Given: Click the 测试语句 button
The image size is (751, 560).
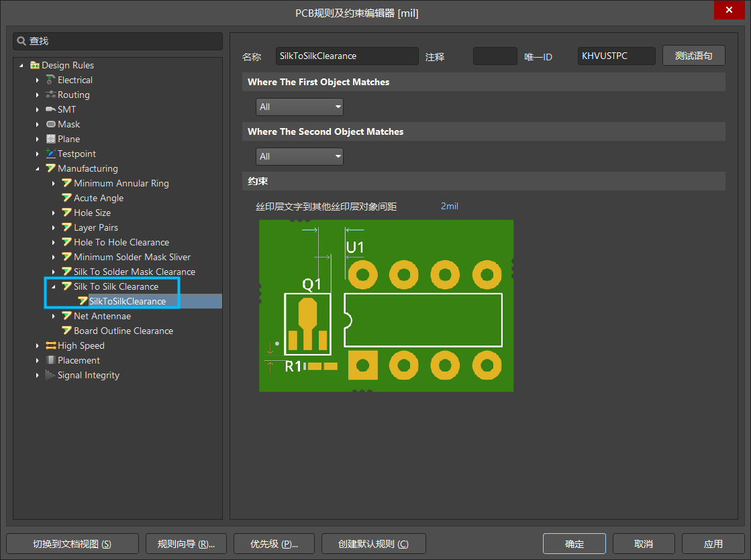Looking at the screenshot, I should tap(693, 56).
